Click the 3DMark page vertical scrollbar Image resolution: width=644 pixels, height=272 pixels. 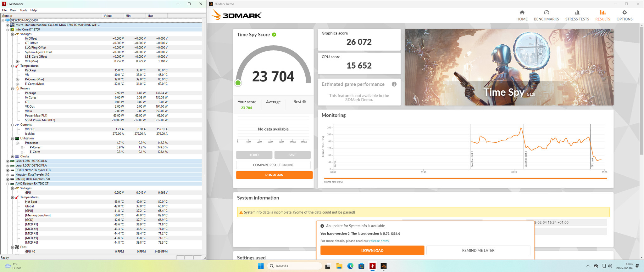pos(641,91)
